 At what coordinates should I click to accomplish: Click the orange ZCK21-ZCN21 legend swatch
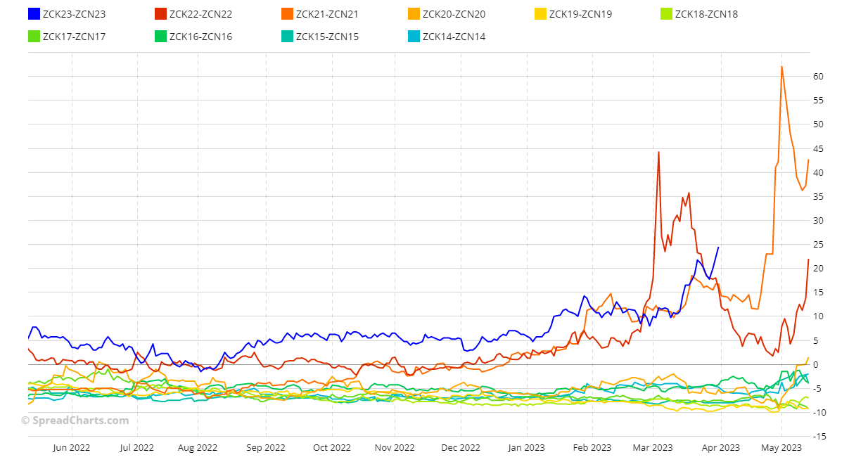tap(287, 14)
